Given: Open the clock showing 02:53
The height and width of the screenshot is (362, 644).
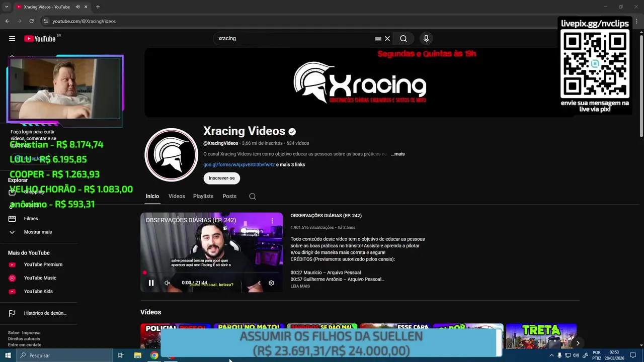Looking at the screenshot, I should (614, 355).
